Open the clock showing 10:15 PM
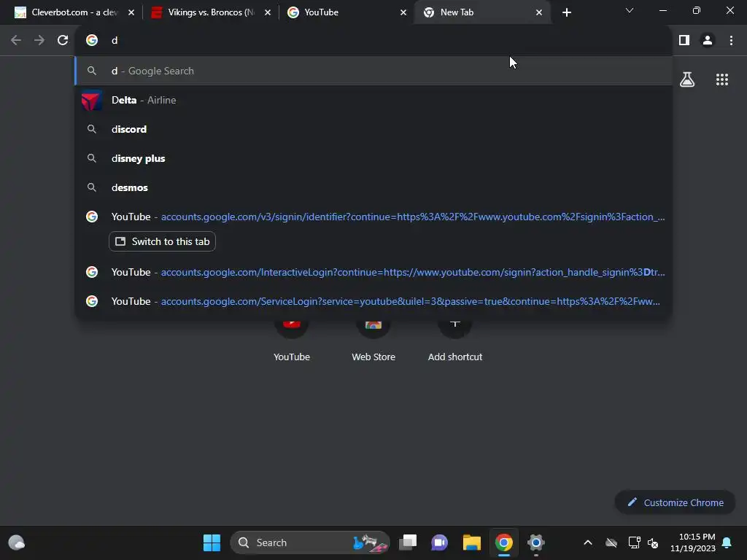 tap(693, 542)
